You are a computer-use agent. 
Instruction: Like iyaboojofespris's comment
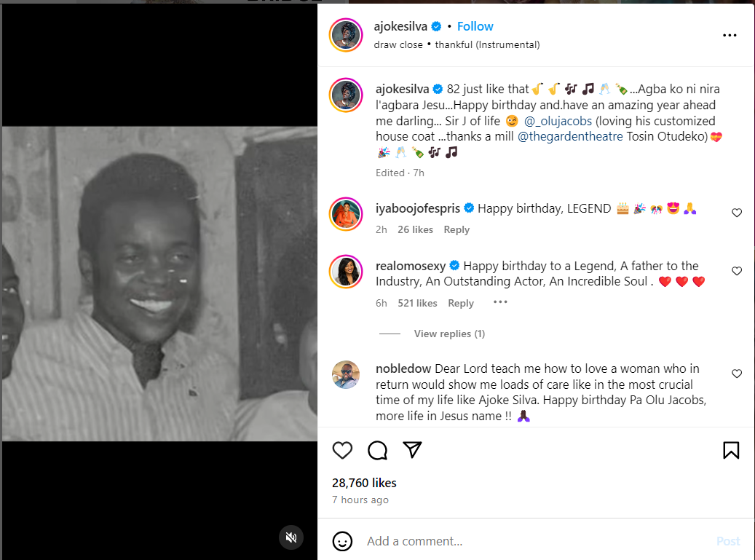[x=737, y=213]
